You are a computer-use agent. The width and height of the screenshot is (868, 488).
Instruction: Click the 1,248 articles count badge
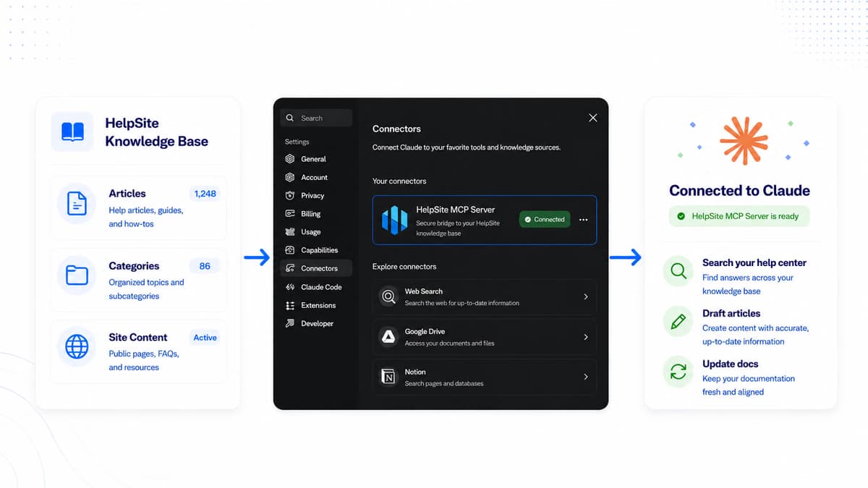click(205, 194)
